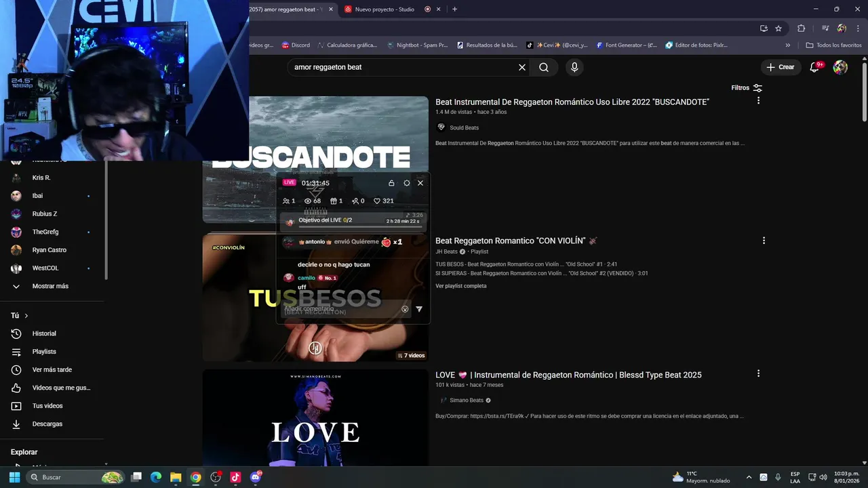The image size is (868, 488).
Task: Click the Windows Start button
Action: (14, 477)
